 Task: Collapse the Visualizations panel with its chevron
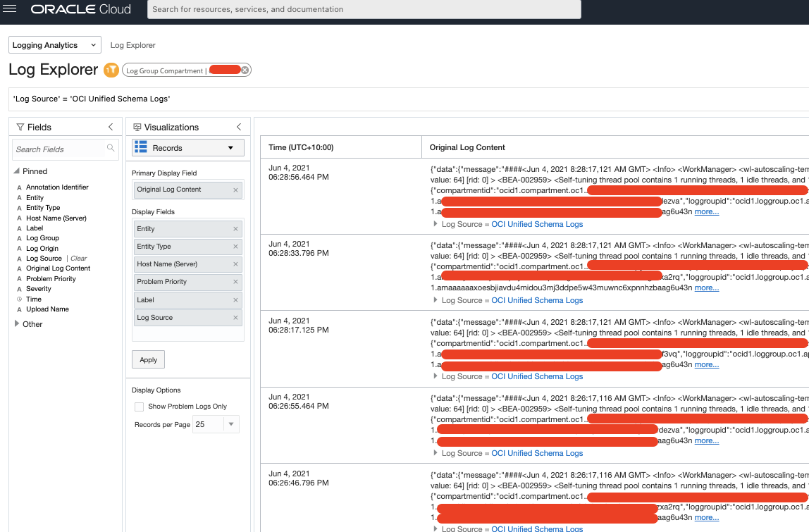(x=238, y=126)
